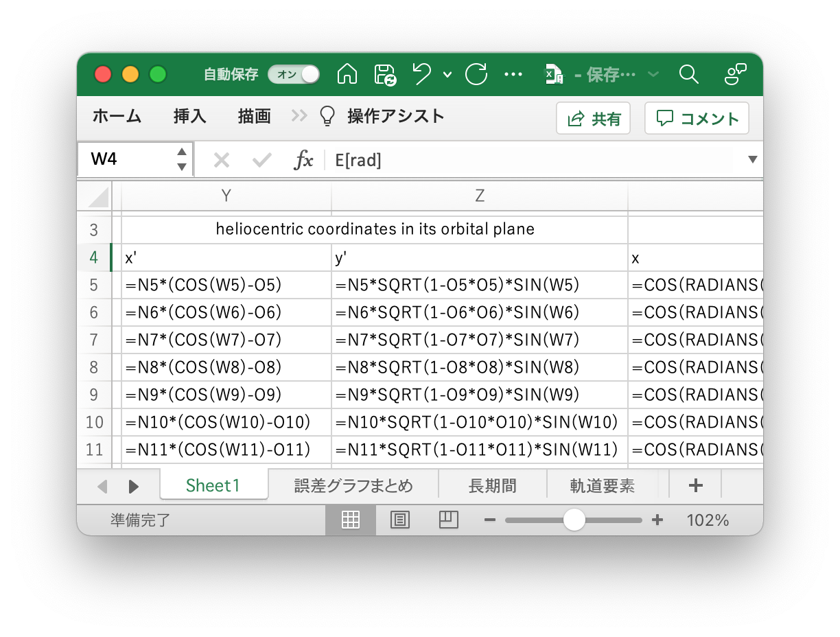The height and width of the screenshot is (637, 840).
Task: Select row 11 header
Action: coord(94,450)
